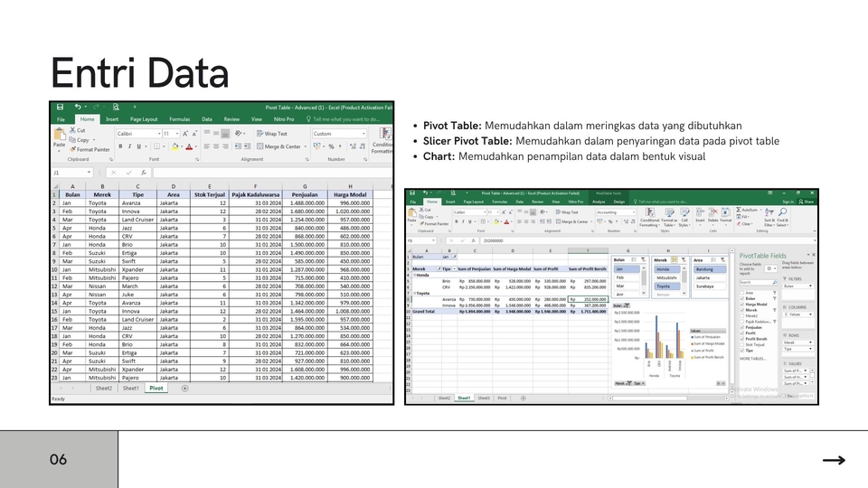The image size is (868, 488).
Task: Open Custom number format dropdown in left Excel
Action: [363, 134]
